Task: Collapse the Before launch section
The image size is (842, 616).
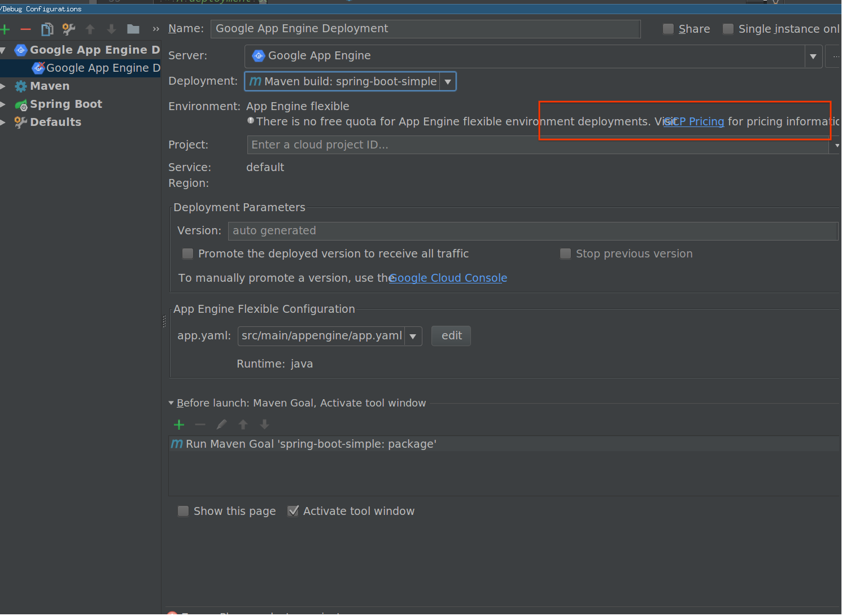Action: tap(171, 403)
